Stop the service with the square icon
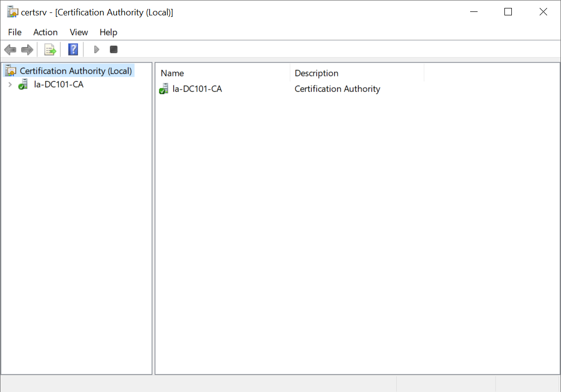 (x=114, y=50)
